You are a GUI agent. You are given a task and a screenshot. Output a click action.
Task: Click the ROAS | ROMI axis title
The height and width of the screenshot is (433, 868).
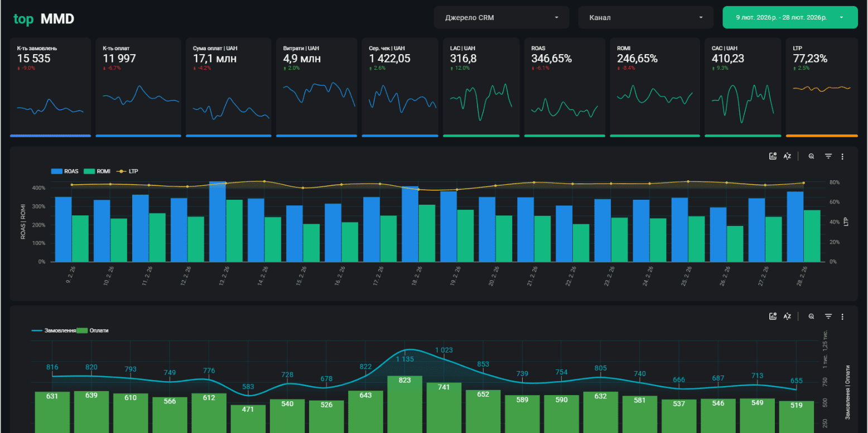(23, 222)
